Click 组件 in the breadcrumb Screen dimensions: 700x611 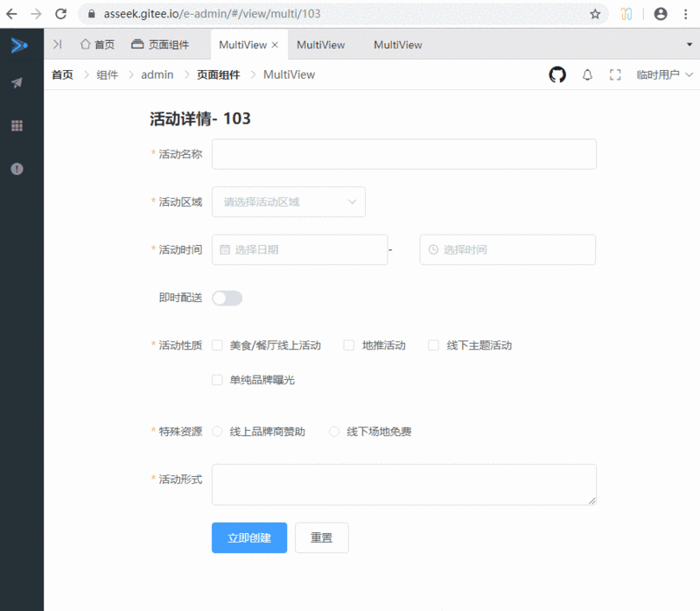pos(107,74)
